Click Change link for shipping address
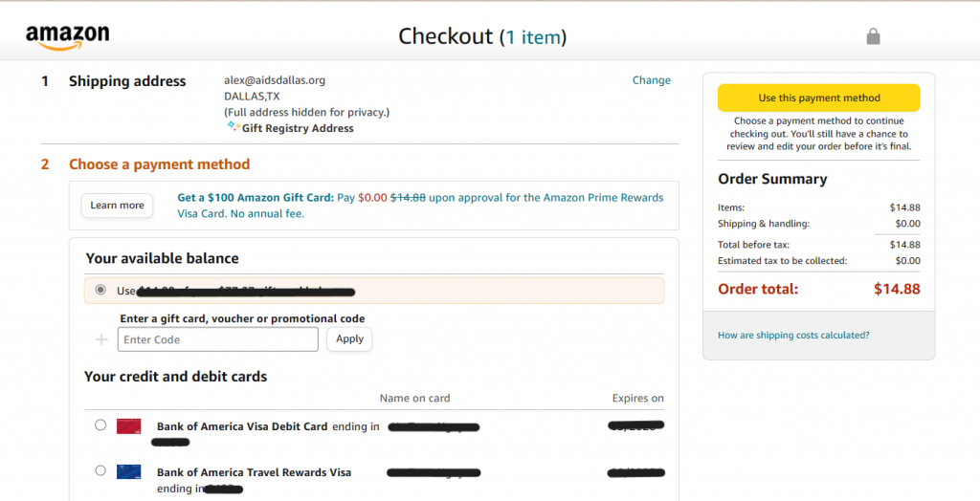This screenshot has width=980, height=501. [651, 80]
